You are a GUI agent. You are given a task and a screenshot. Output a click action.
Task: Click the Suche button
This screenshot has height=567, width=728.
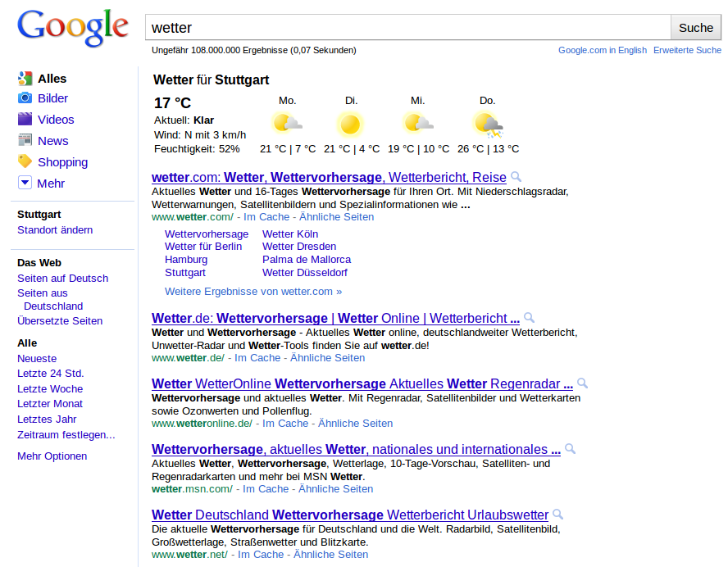[x=695, y=27]
